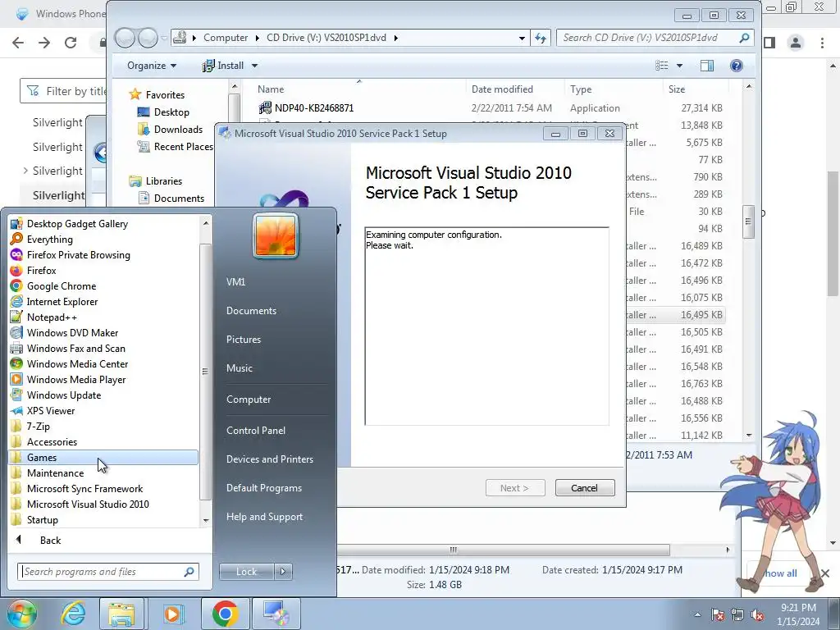Viewport: 840px width, 630px height.
Task: Open Desktop in Favorites
Action: tap(171, 112)
